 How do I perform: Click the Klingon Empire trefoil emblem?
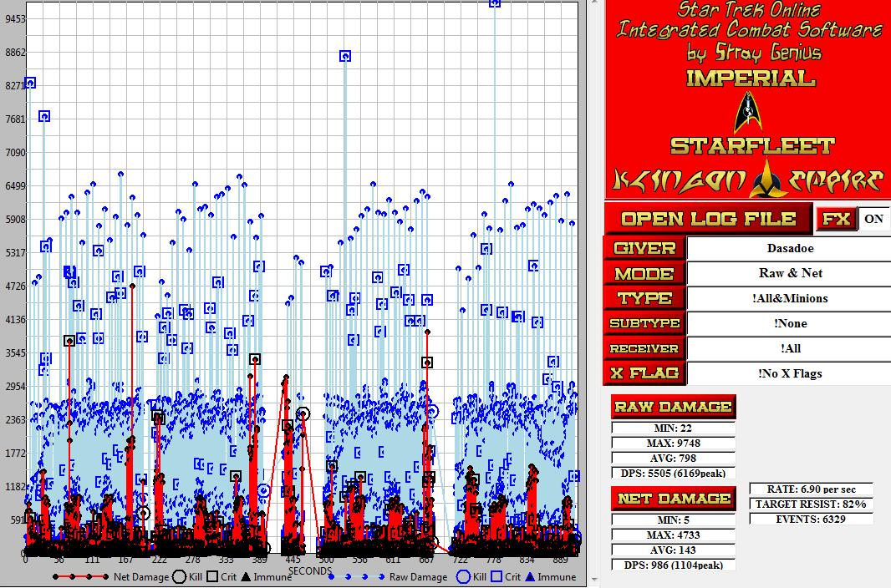point(767,178)
